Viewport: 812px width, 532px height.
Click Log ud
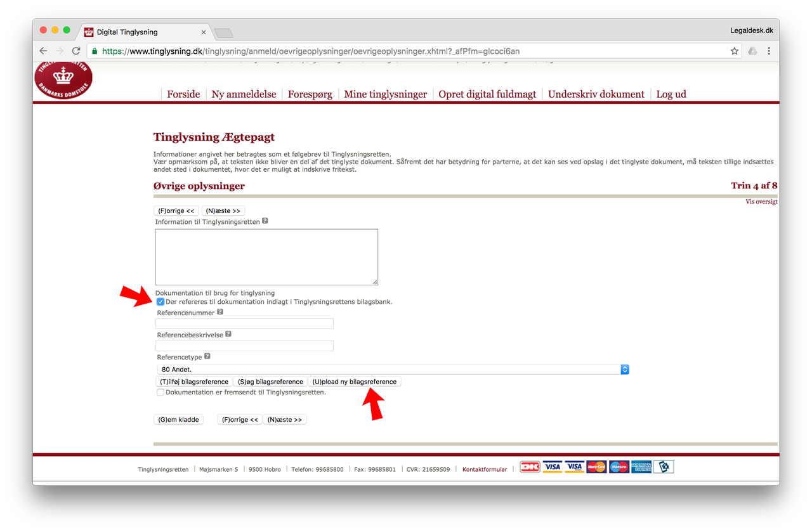coord(671,94)
